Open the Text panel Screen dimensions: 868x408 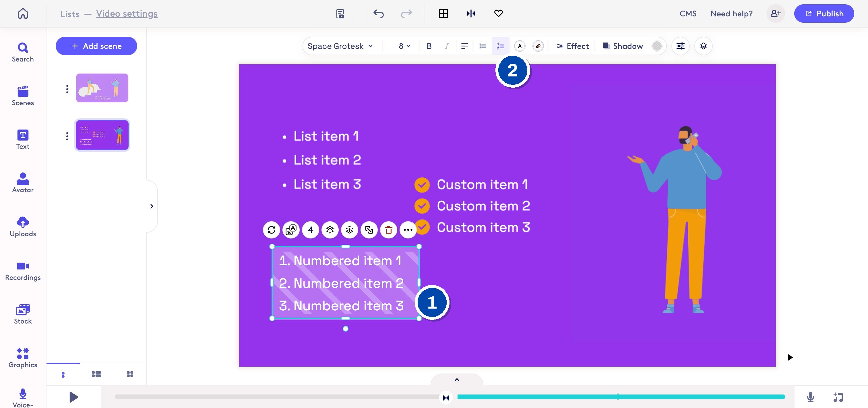coord(23,140)
